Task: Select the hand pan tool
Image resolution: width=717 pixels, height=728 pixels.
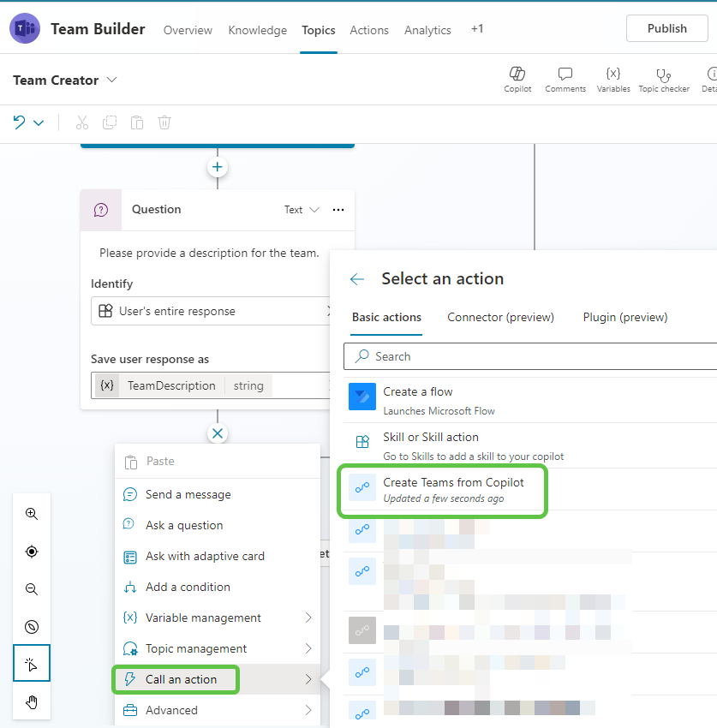Action: (x=31, y=701)
